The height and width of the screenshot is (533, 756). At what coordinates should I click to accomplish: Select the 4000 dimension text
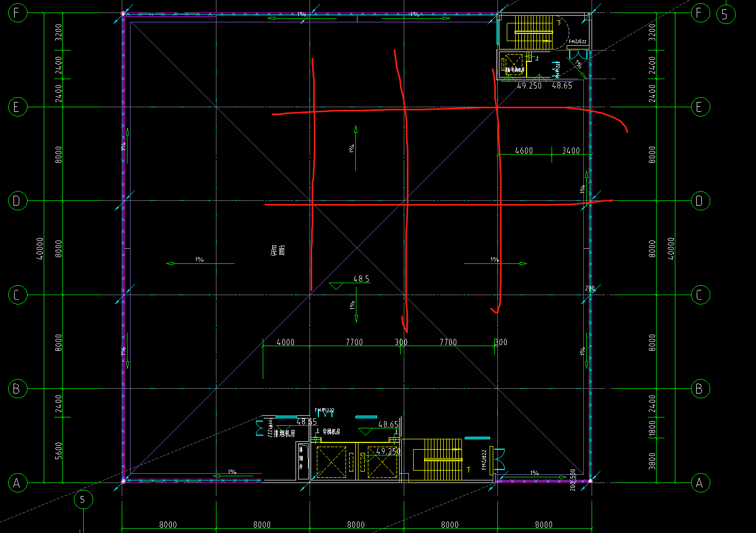tap(286, 342)
